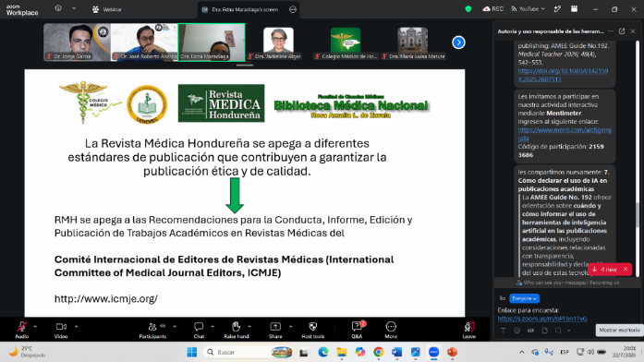Click the REC recording indicator

tap(492, 8)
